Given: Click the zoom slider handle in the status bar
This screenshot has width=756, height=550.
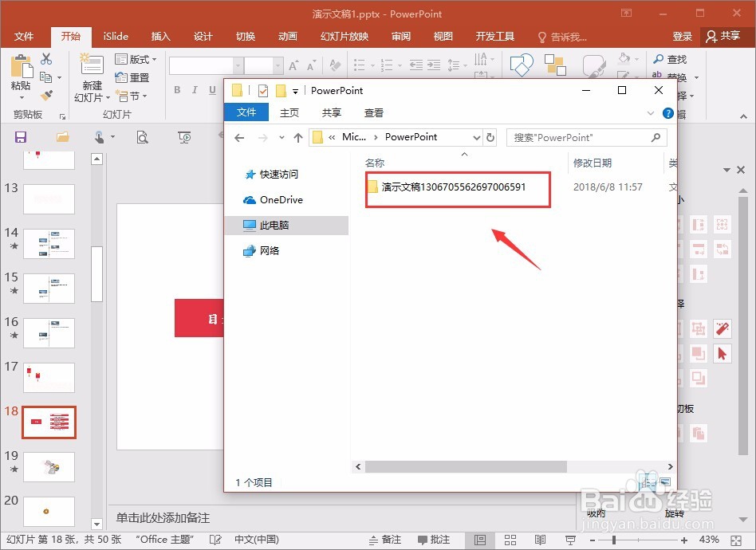Looking at the screenshot, I should (x=614, y=540).
